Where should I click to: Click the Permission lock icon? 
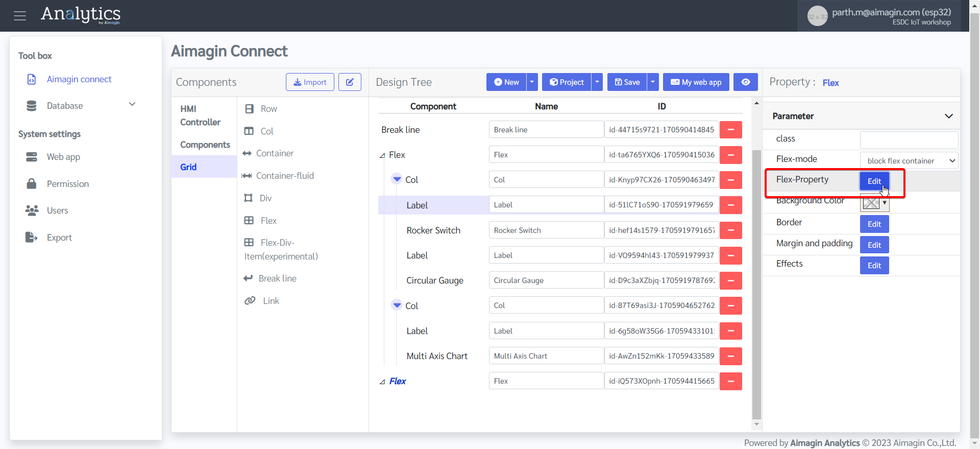point(32,183)
